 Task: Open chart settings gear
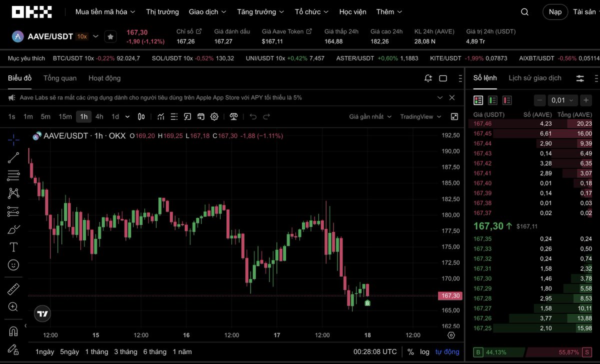pyautogui.click(x=214, y=116)
